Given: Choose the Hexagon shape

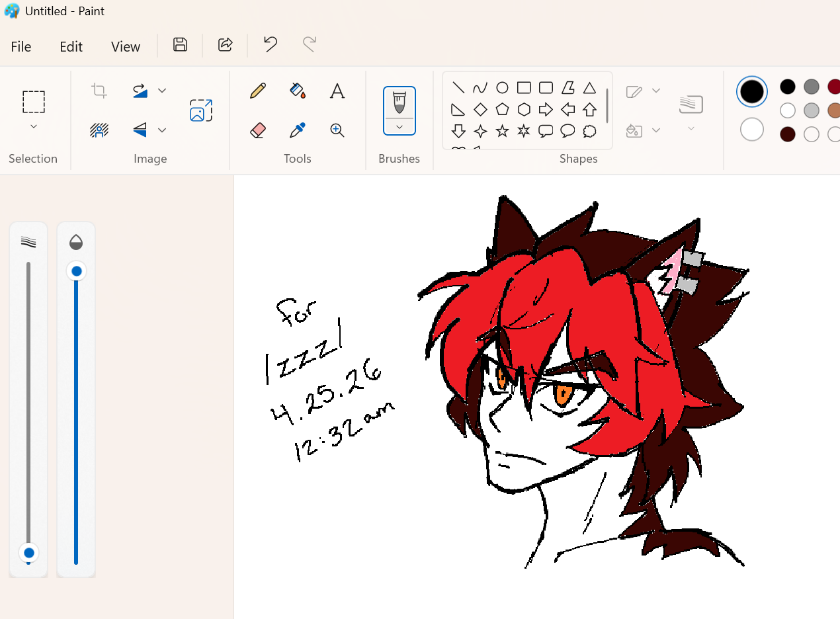Looking at the screenshot, I should click(x=524, y=110).
